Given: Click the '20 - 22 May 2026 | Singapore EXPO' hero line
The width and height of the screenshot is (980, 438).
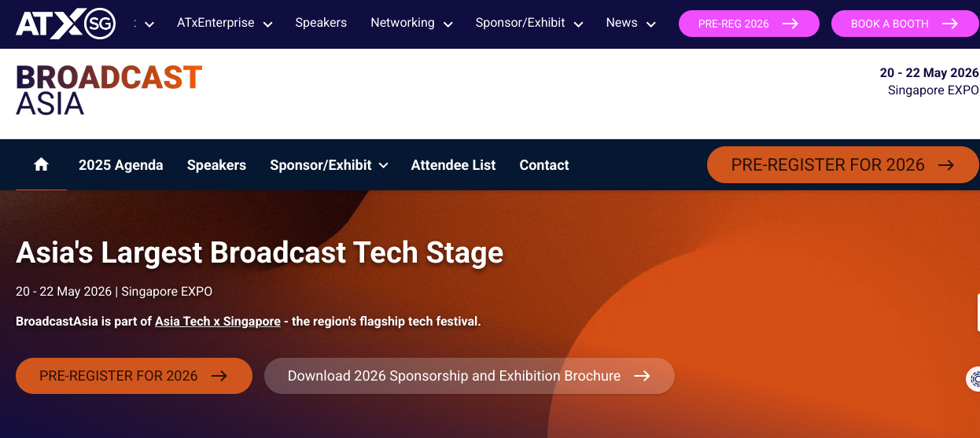Looking at the screenshot, I should 114,292.
